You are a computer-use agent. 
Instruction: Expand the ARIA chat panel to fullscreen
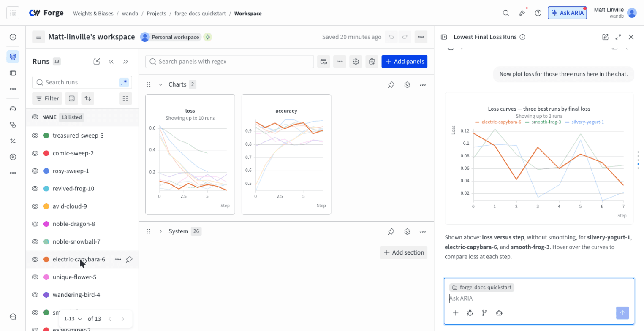click(x=618, y=37)
